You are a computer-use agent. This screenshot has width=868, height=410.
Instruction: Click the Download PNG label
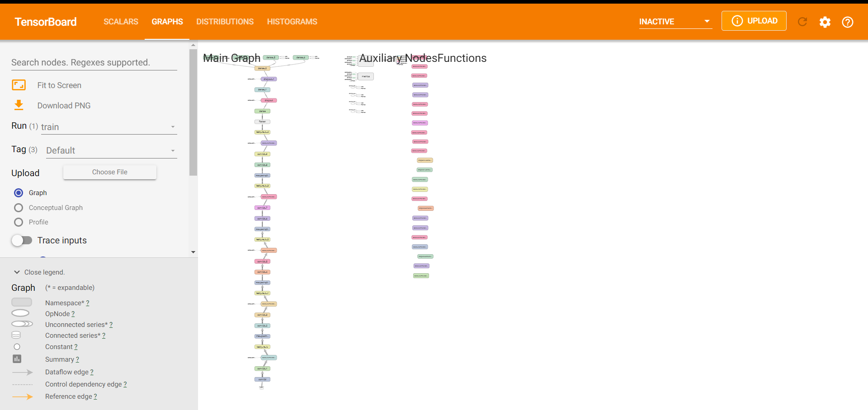[64, 106]
